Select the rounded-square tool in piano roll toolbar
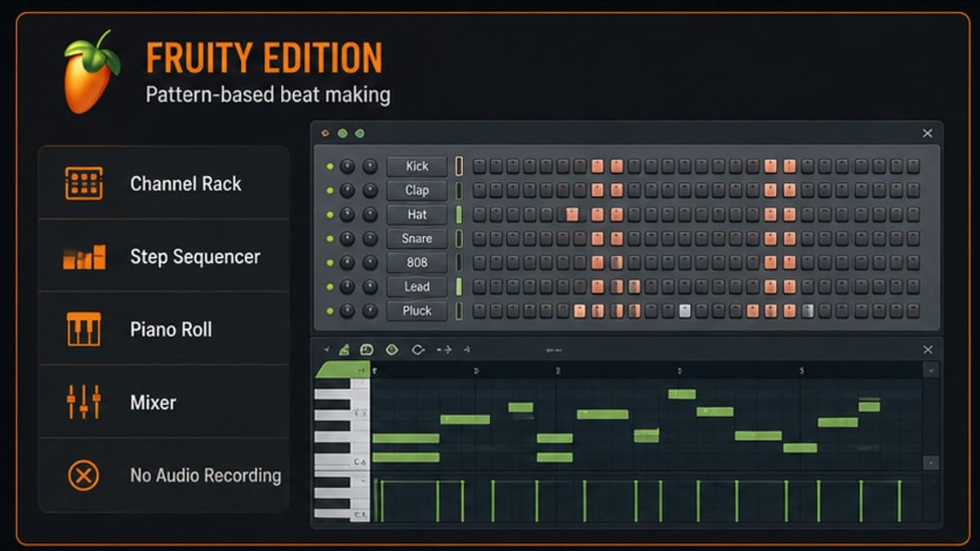This screenshot has width=980, height=551. coord(367,349)
